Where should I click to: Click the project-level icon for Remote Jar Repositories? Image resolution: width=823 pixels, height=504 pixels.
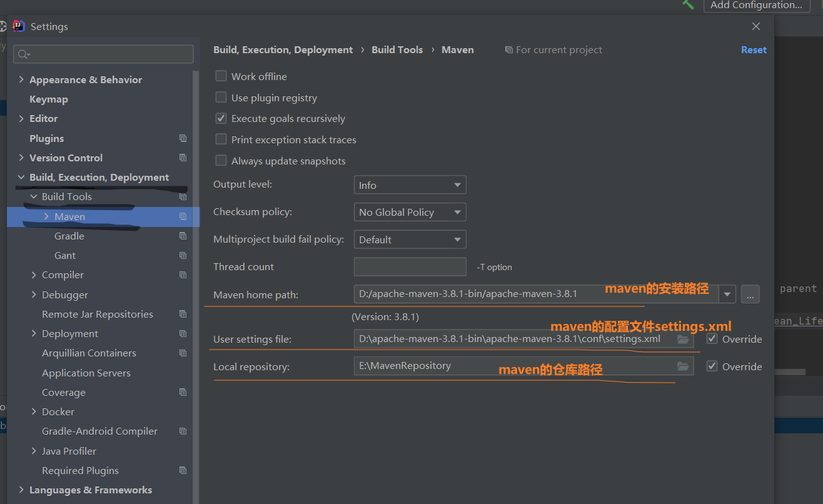click(x=183, y=314)
